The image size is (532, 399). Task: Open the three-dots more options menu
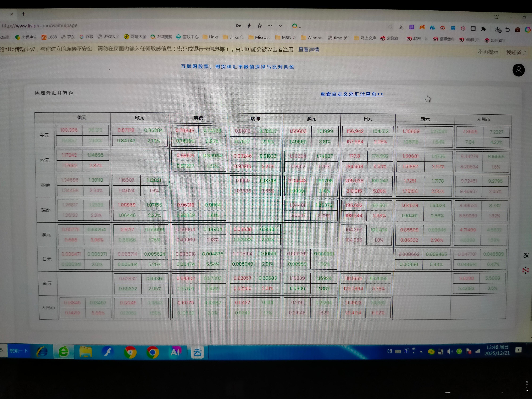[x=270, y=26]
